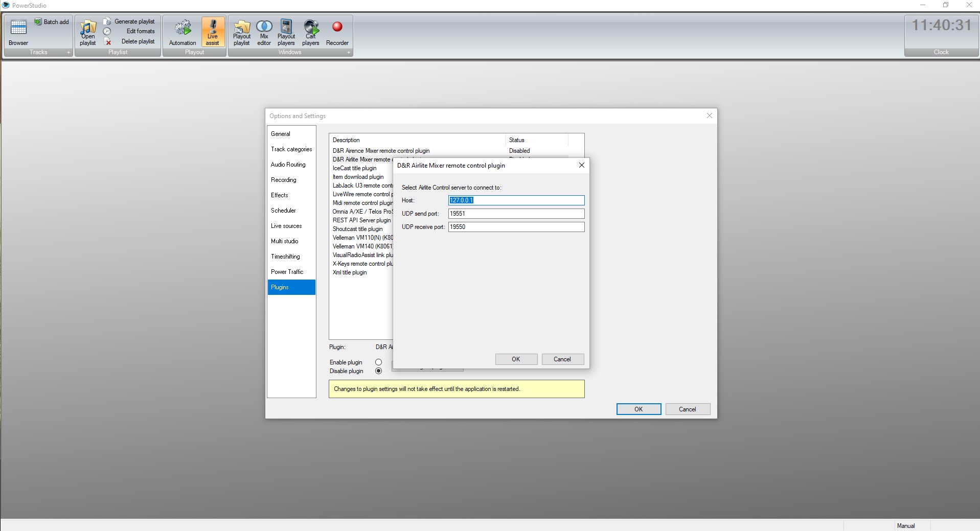Confirm Airlite plugin dialog with OK
The height and width of the screenshot is (531, 980).
tap(516, 359)
